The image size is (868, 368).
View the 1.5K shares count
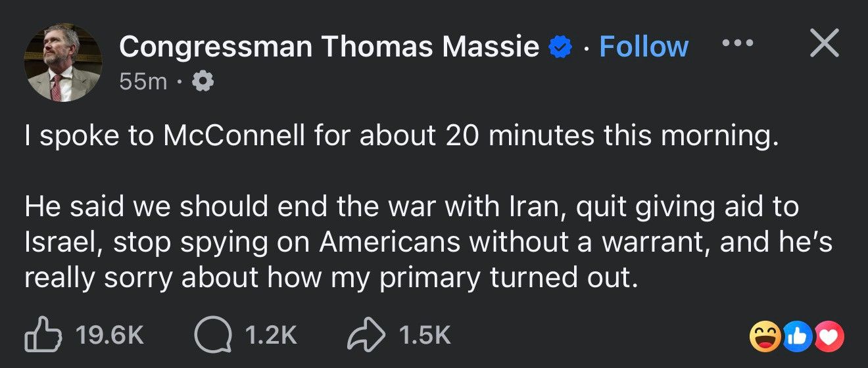click(425, 336)
